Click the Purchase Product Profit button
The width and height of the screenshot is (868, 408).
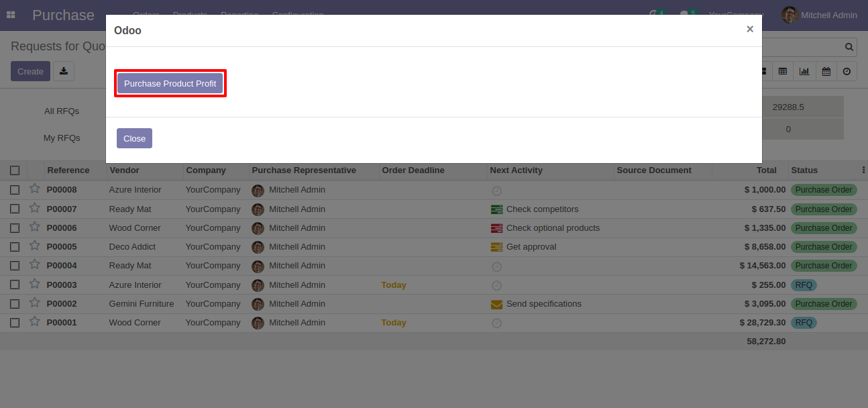click(170, 83)
